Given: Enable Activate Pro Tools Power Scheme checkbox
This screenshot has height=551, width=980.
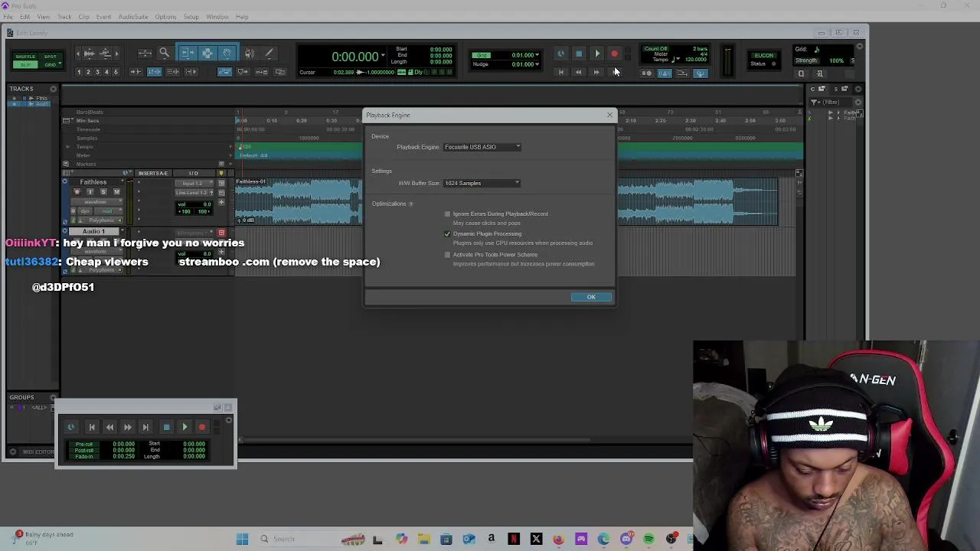Looking at the screenshot, I should pos(448,255).
